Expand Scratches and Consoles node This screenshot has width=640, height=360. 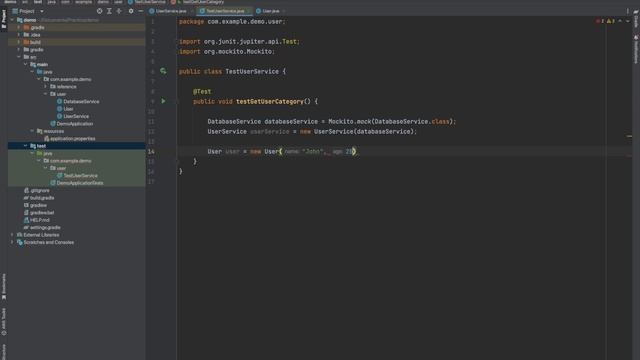(x=12, y=242)
